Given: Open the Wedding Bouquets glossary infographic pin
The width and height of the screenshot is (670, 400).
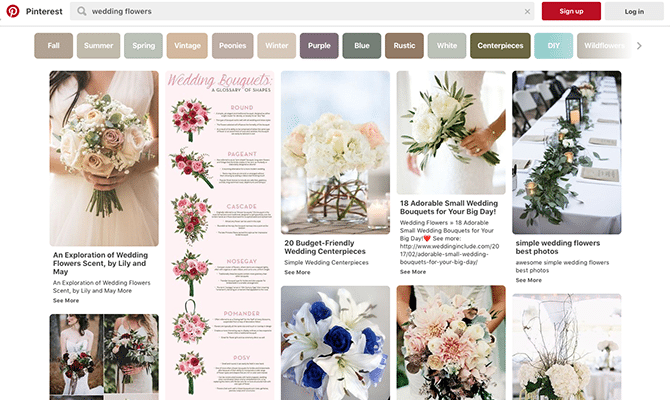Looking at the screenshot, I should pyautogui.click(x=220, y=235).
